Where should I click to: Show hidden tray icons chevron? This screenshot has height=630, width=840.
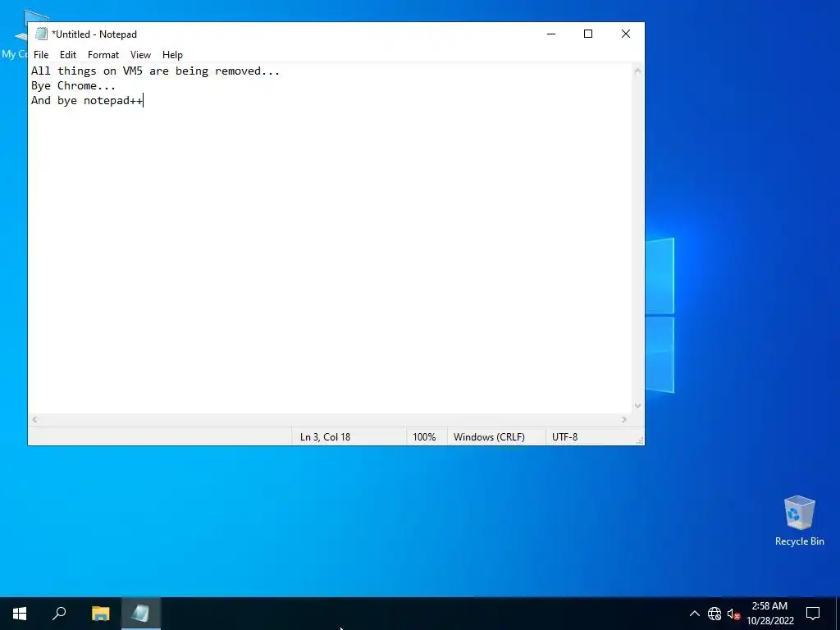coord(694,614)
